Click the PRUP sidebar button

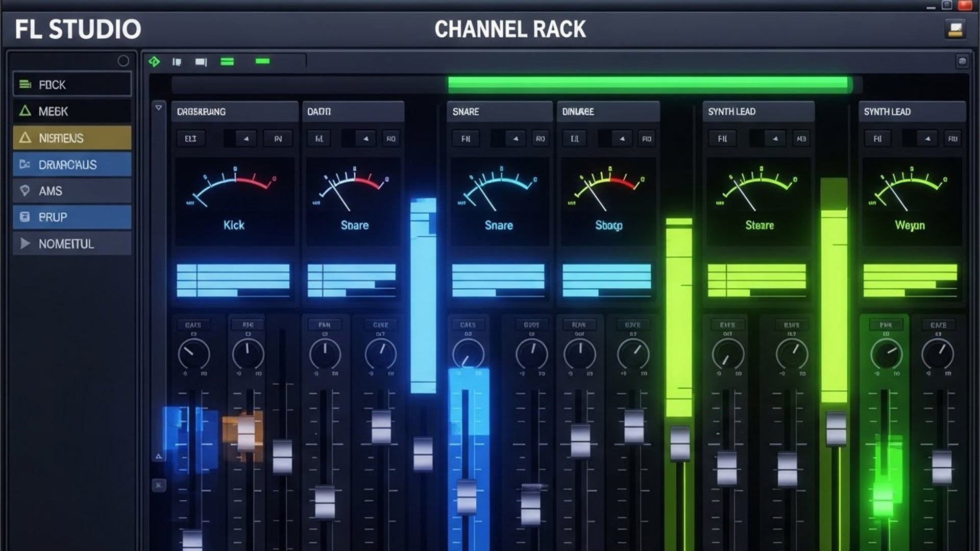[x=72, y=217]
